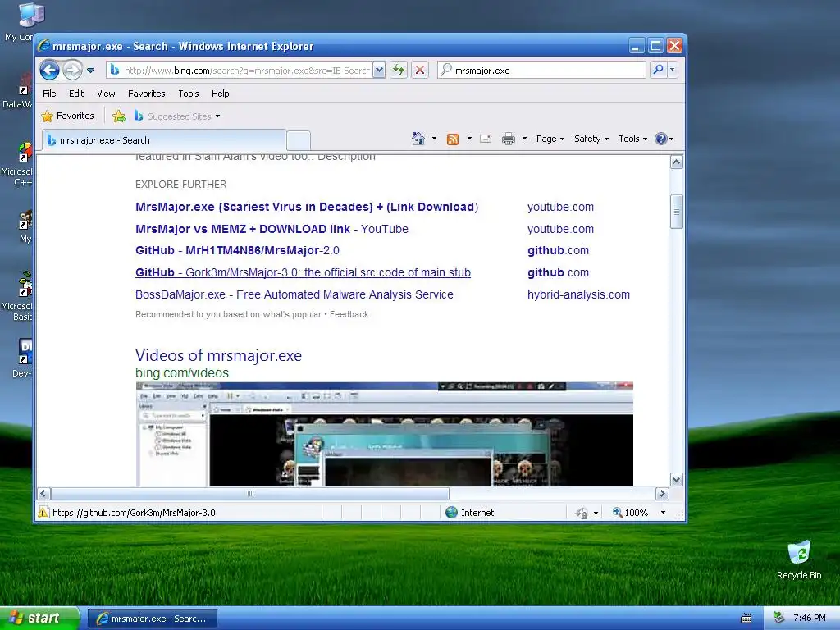Open BossDaMajor.exe Malware Analysis link
Viewport: 840px width, 630px height.
(x=294, y=294)
